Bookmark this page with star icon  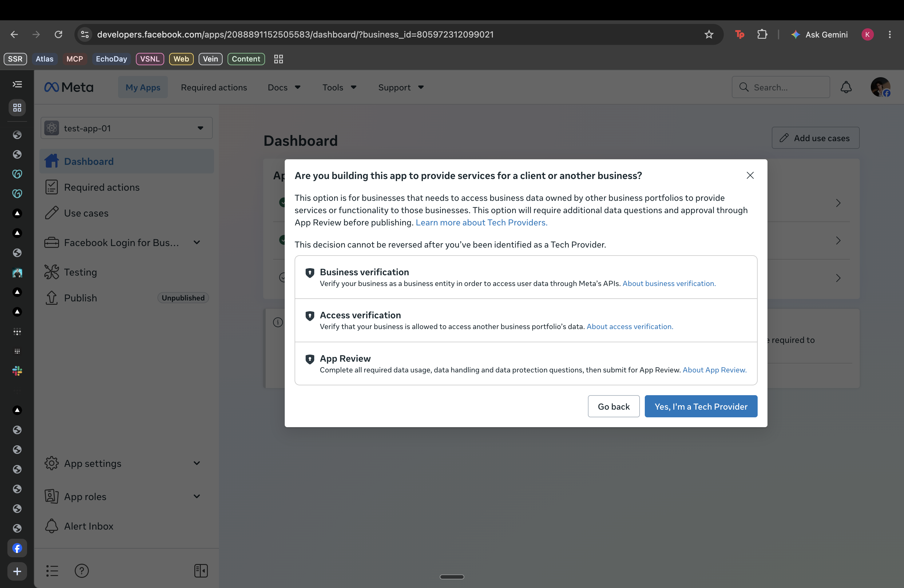click(x=709, y=34)
